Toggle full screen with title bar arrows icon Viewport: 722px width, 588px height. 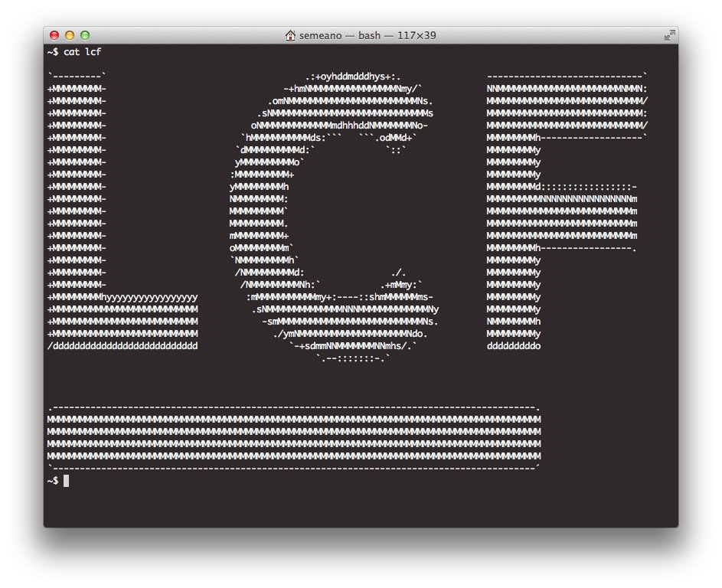[x=669, y=35]
